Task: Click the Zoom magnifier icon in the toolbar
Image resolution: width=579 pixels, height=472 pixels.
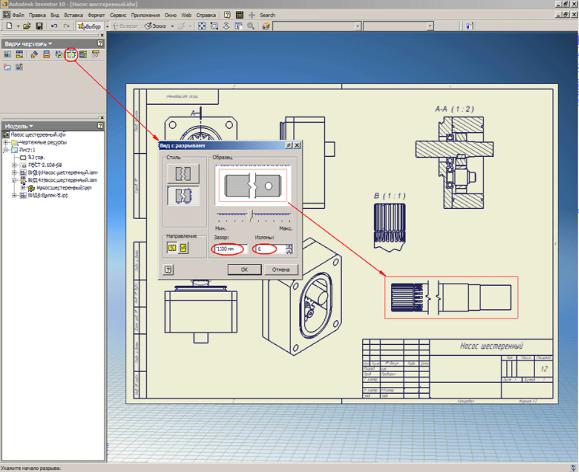Action: pyautogui.click(x=251, y=26)
